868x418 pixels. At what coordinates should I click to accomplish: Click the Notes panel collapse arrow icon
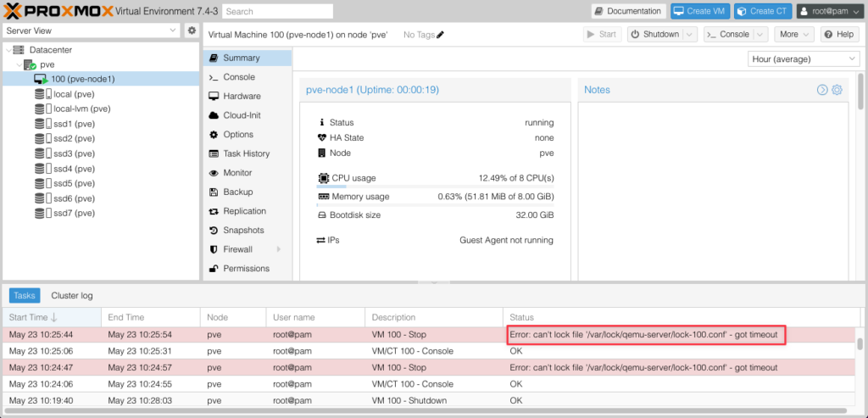point(822,90)
